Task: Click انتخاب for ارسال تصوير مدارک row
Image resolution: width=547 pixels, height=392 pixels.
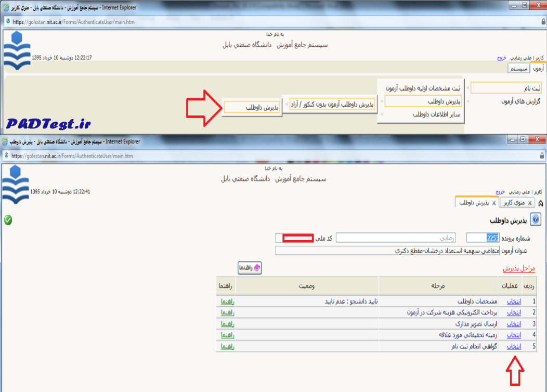Action: pos(514,324)
